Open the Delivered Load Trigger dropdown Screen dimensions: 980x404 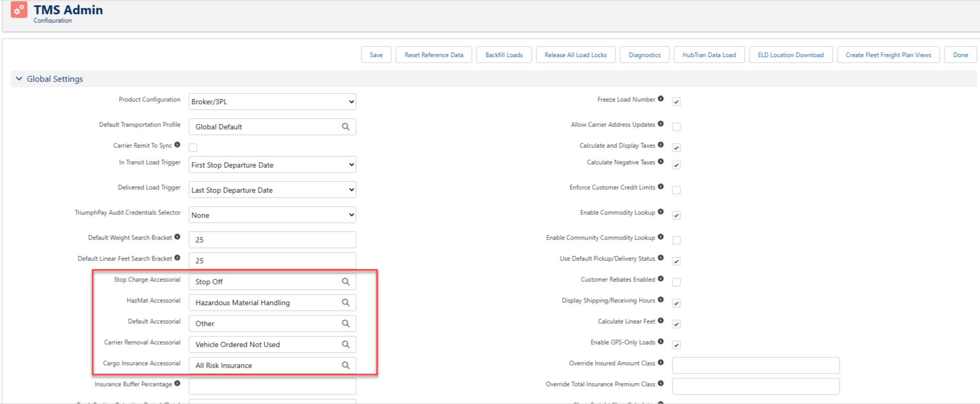pos(272,190)
